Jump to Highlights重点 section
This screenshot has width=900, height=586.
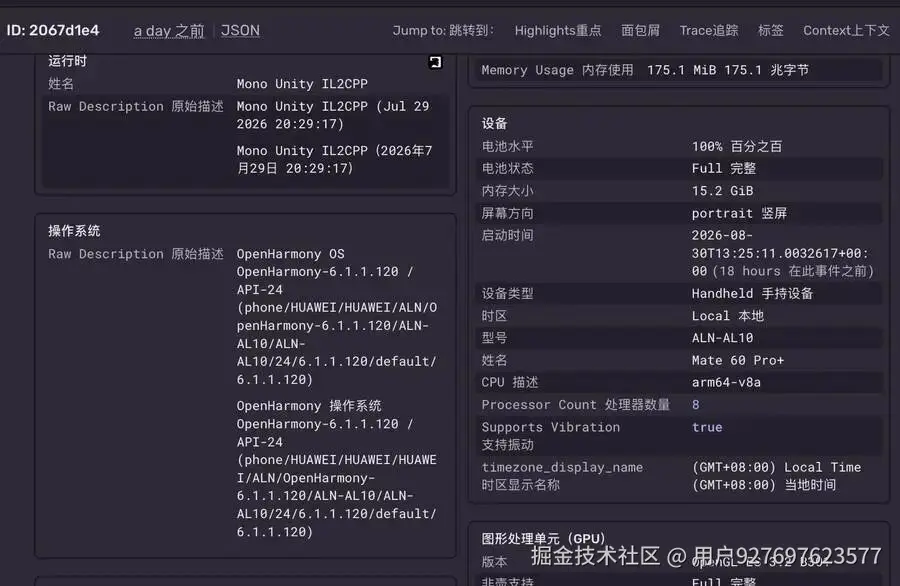[x=557, y=30]
